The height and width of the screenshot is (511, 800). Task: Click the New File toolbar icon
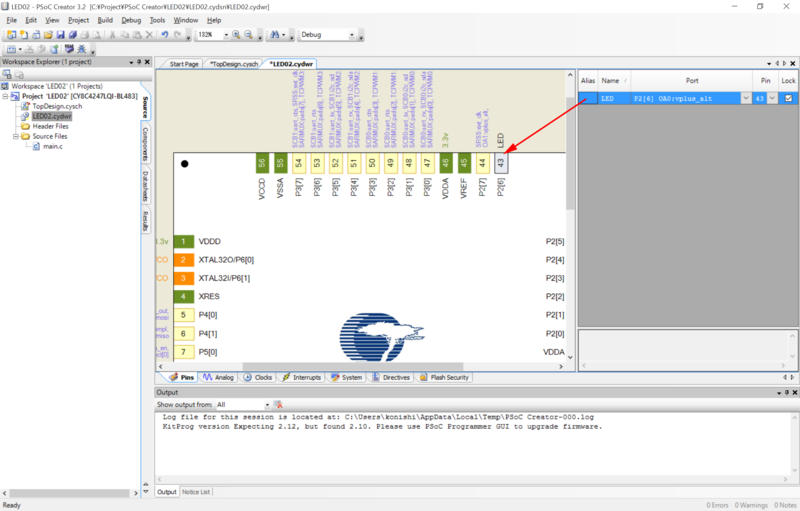click(23, 35)
